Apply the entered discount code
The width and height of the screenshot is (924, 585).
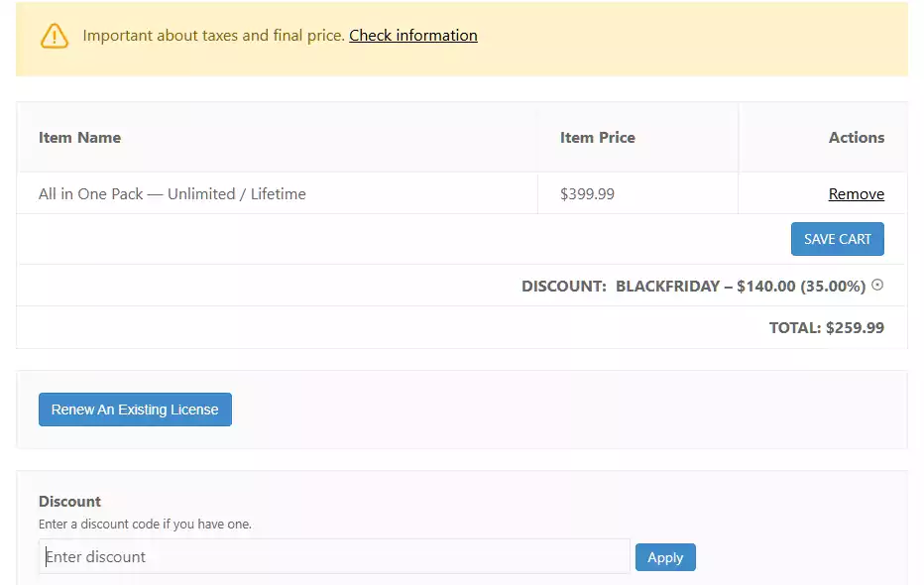point(664,557)
